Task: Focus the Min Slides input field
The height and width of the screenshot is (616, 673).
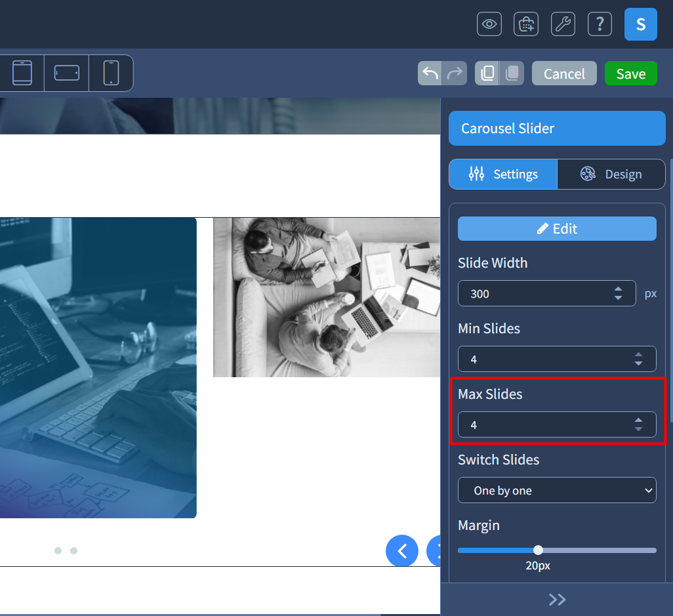Action: [557, 359]
